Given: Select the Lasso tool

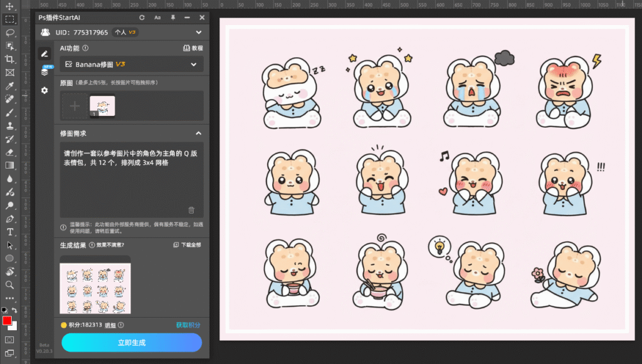Looking at the screenshot, I should point(9,33).
